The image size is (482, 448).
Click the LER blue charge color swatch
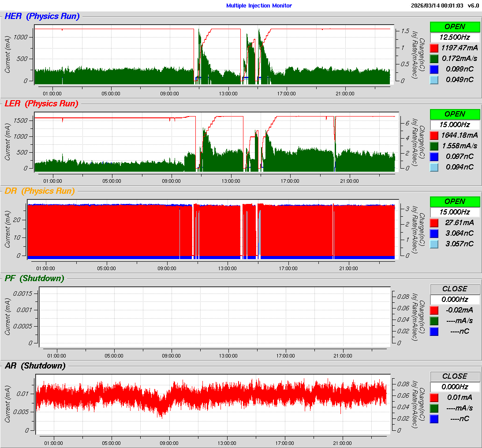(x=434, y=156)
